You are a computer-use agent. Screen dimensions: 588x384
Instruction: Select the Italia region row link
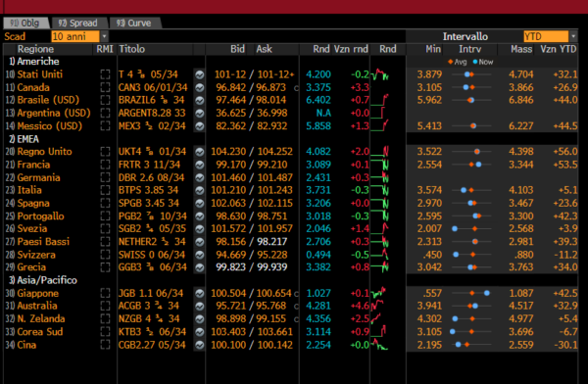pos(29,190)
